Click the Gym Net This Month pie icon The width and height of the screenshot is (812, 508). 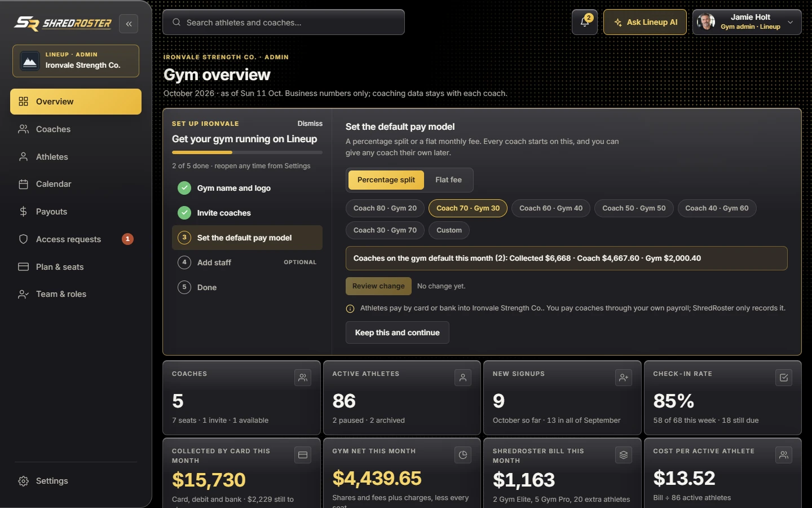(463, 455)
